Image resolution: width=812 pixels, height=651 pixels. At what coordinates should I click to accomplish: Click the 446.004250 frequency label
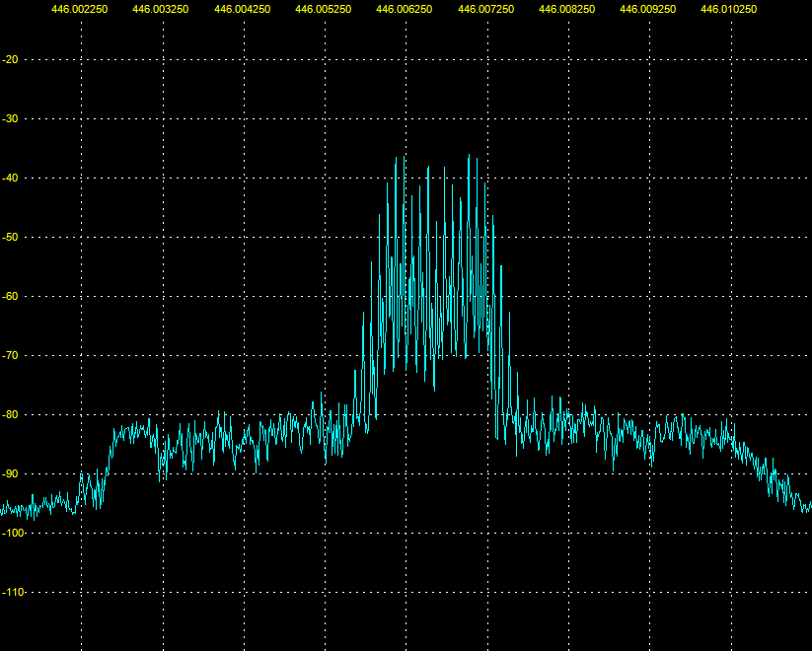pyautogui.click(x=243, y=9)
